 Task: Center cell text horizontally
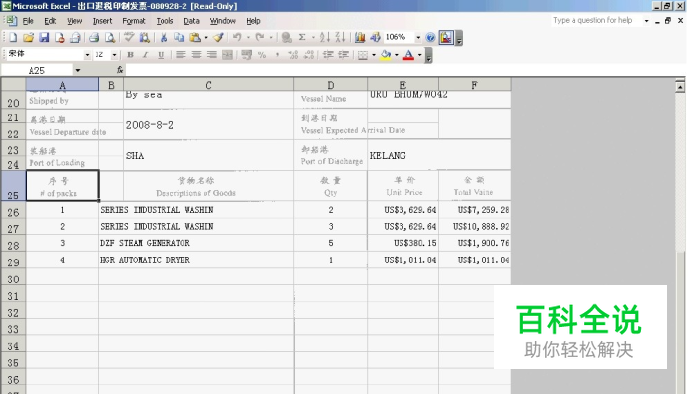pos(196,55)
